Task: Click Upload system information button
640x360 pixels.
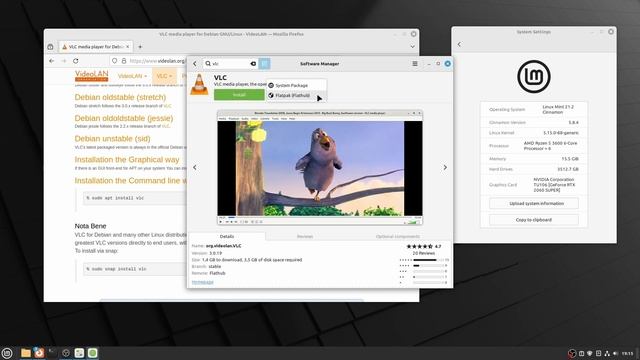Action: click(x=534, y=203)
